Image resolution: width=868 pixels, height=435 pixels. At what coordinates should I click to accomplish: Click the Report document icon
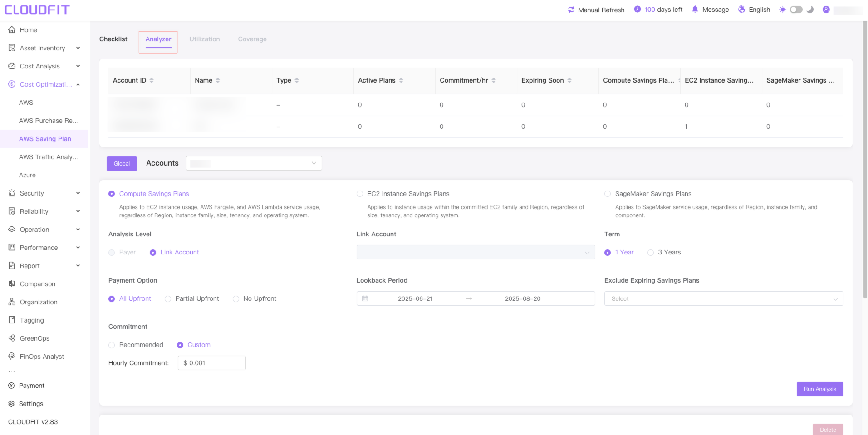pyautogui.click(x=12, y=266)
